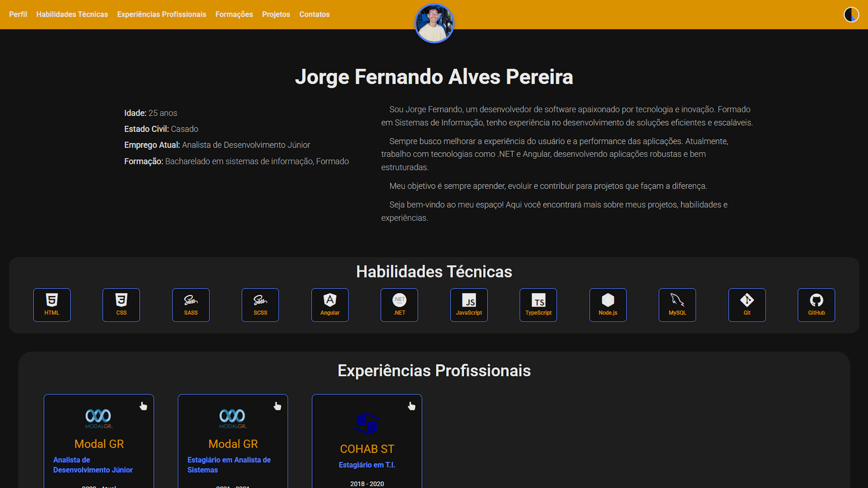Click the 'Estado Civil: Casado' line
This screenshot has width=868, height=488.
[161, 129]
